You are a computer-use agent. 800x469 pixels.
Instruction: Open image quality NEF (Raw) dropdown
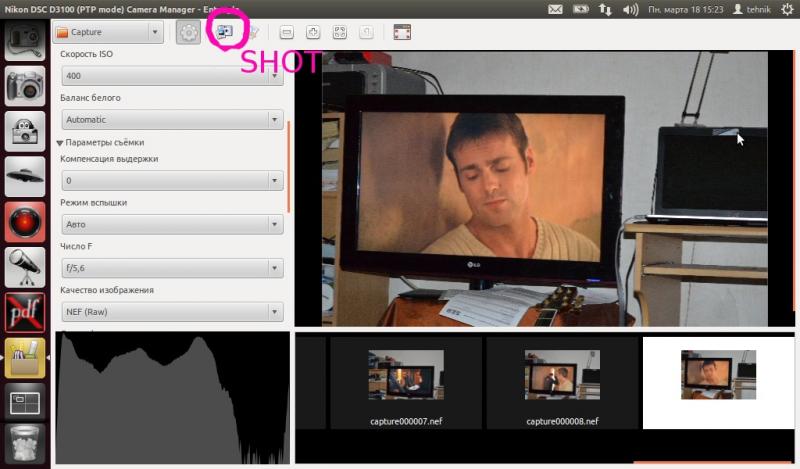172,312
